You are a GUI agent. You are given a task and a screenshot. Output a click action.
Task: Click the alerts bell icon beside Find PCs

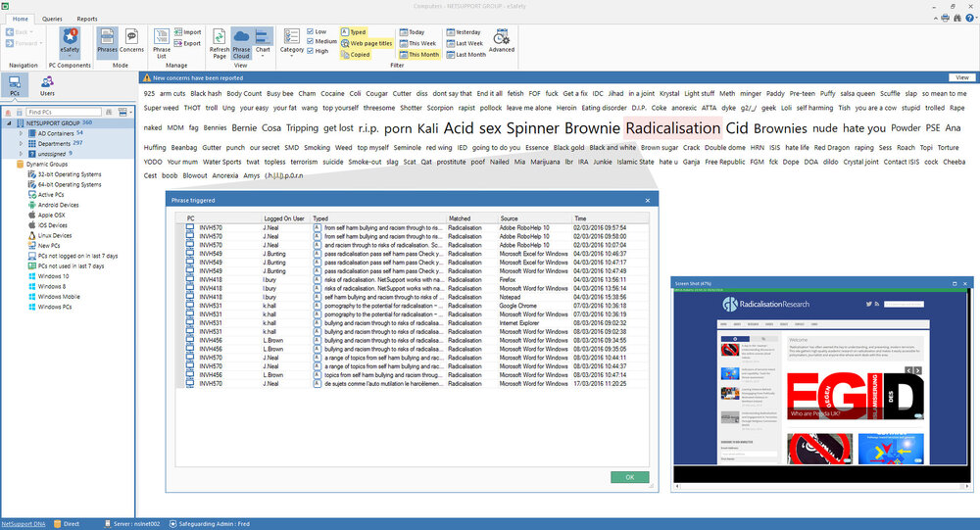coord(8,112)
